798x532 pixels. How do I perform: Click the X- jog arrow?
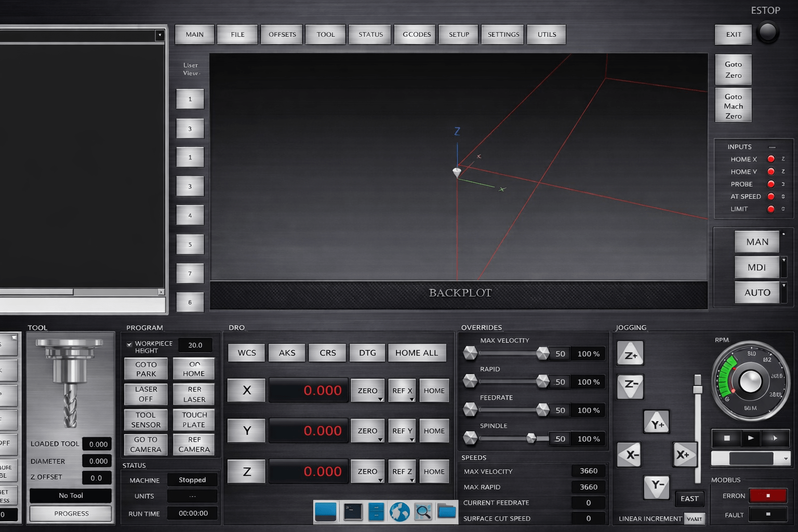[630, 455]
